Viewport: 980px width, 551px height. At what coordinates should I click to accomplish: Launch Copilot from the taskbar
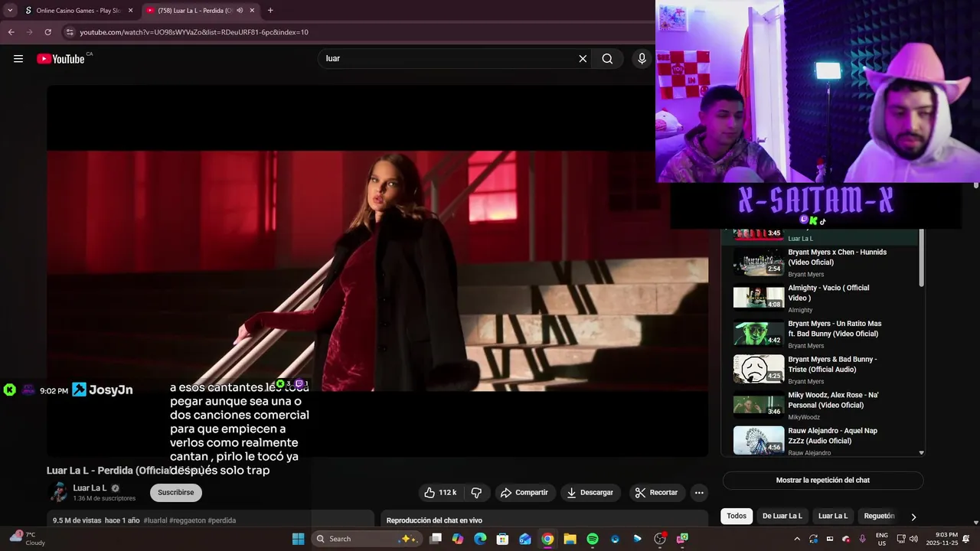458,539
